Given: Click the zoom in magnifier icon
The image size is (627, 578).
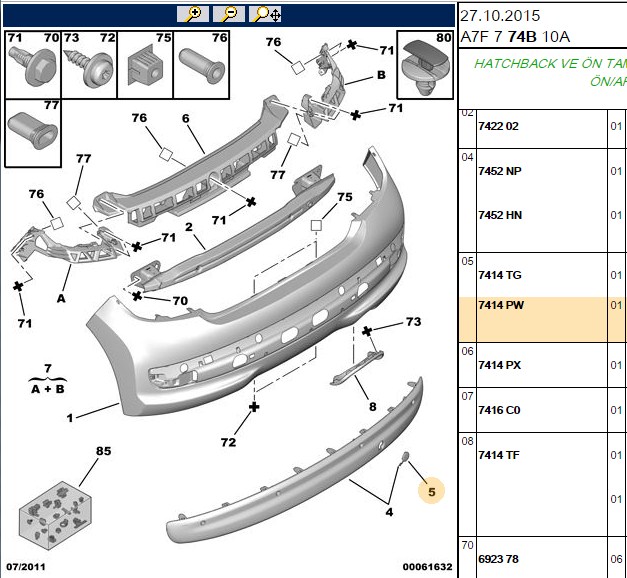Looking at the screenshot, I should click(193, 14).
